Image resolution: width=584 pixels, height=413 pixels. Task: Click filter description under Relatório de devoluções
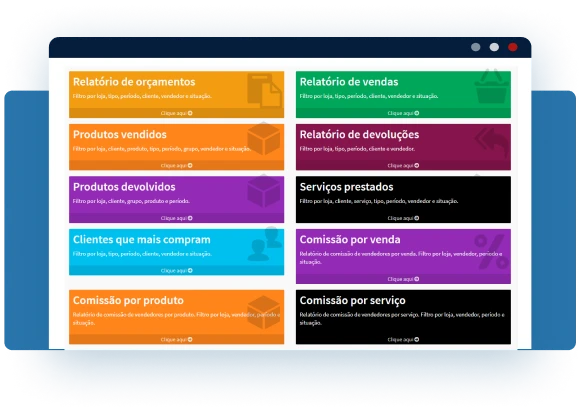357,149
